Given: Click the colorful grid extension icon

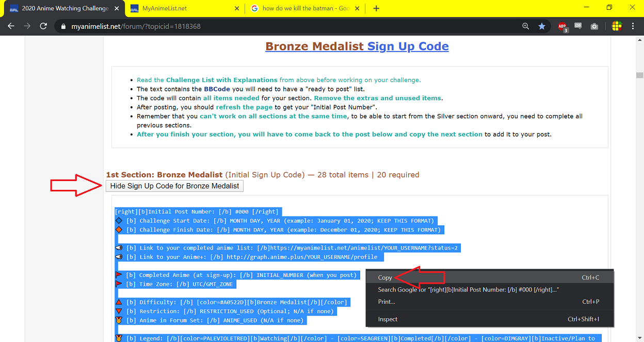Looking at the screenshot, I should (617, 26).
